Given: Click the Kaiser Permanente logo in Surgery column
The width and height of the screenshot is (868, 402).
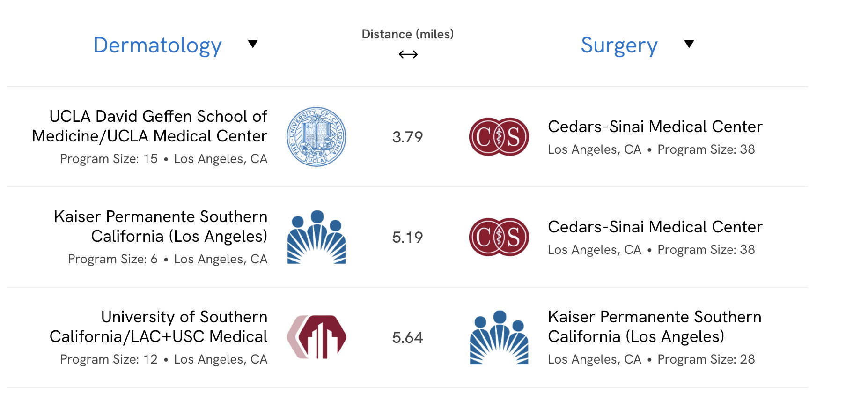Looking at the screenshot, I should click(499, 337).
